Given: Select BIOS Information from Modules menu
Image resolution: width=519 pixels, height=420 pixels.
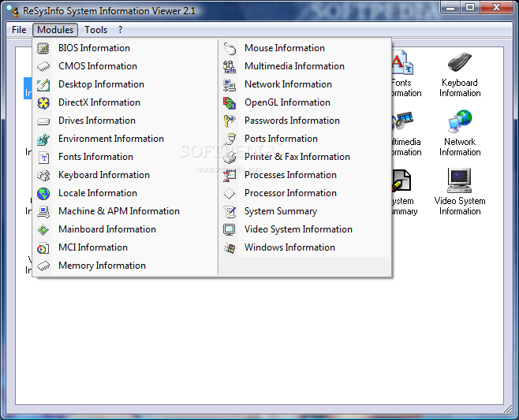Looking at the screenshot, I should coord(125,48).
